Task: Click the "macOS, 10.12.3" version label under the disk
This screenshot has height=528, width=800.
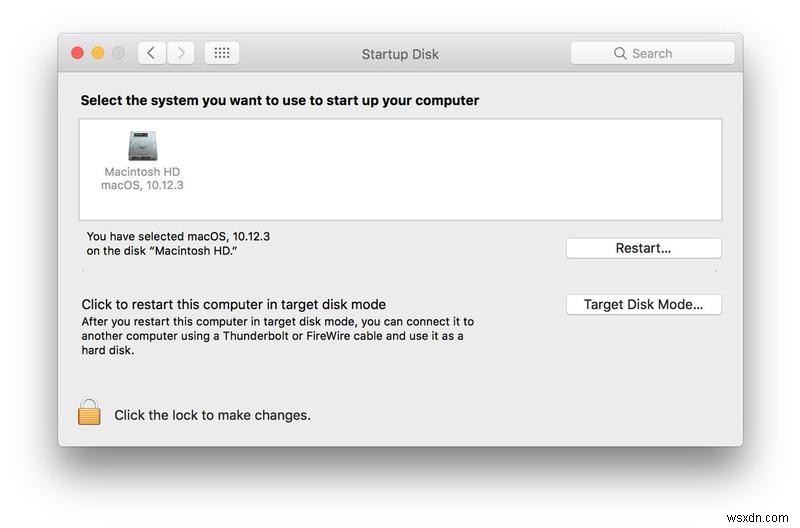Action: (x=142, y=185)
